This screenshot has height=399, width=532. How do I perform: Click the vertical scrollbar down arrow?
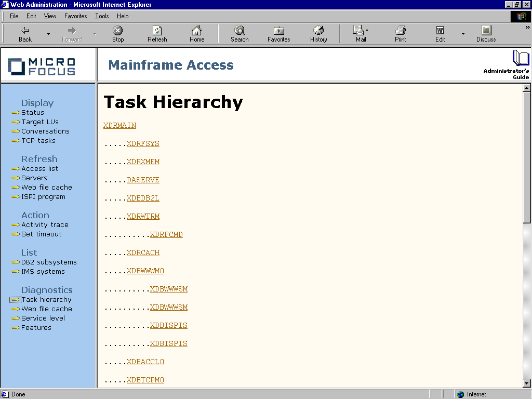click(526, 383)
